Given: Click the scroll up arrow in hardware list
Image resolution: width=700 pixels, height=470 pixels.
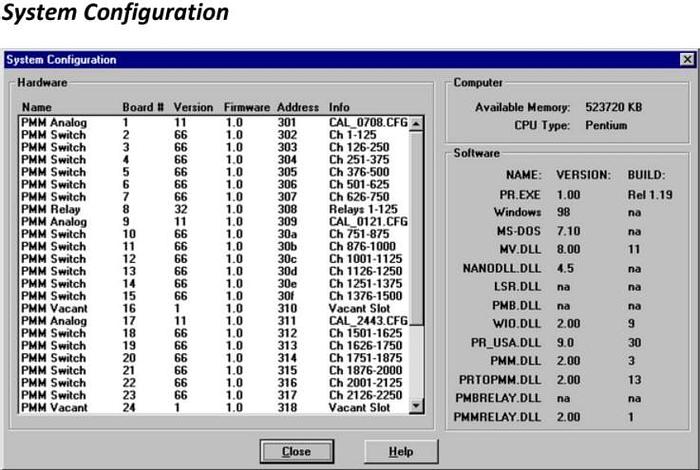Looking at the screenshot, I should (418, 123).
